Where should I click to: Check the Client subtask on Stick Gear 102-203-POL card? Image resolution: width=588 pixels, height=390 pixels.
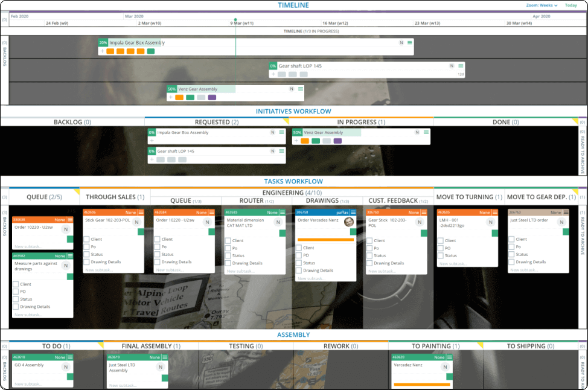(86, 240)
